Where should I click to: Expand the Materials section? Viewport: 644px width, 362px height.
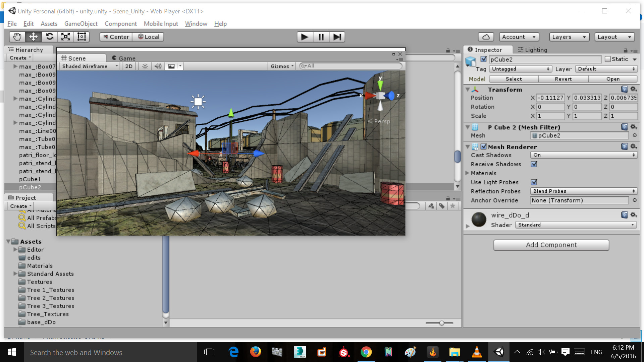point(467,173)
